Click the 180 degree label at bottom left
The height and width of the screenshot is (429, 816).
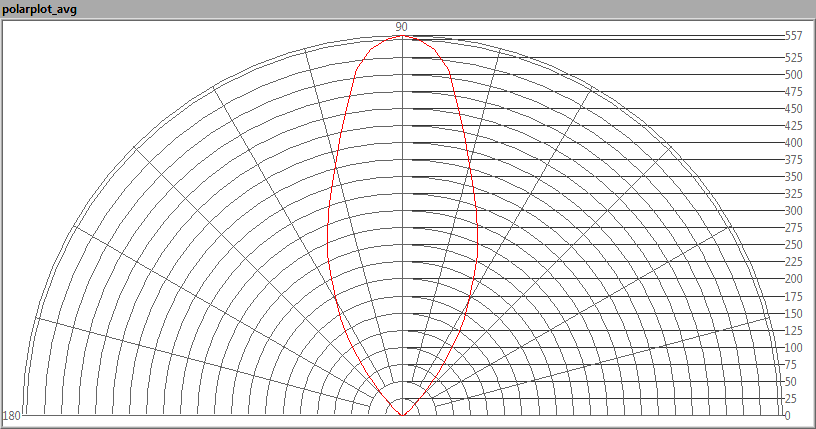click(x=12, y=415)
